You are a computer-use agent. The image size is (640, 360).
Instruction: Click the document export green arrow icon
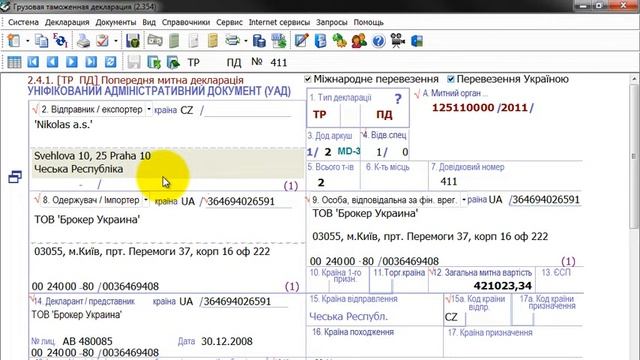click(154, 62)
